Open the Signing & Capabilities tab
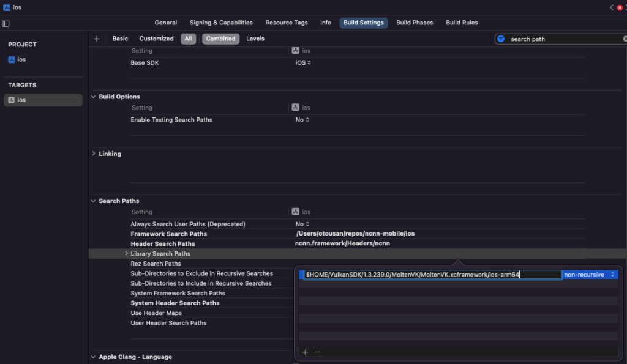The image size is (627, 364). (x=221, y=23)
